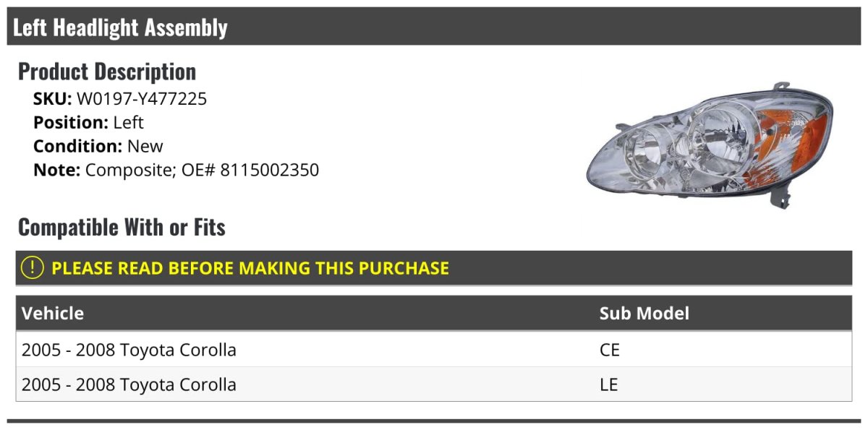Click the CE sub model cell
Viewport: 868px width, 430px height.
610,350
